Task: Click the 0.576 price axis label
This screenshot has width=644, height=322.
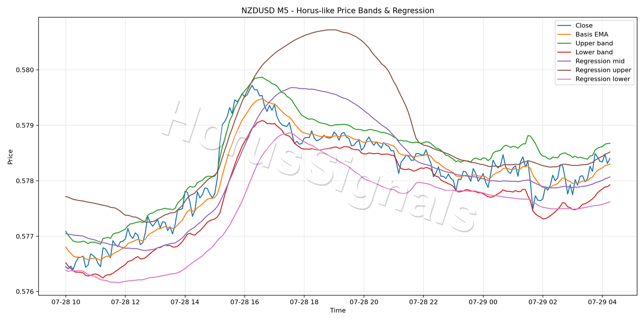Action: tap(25, 292)
